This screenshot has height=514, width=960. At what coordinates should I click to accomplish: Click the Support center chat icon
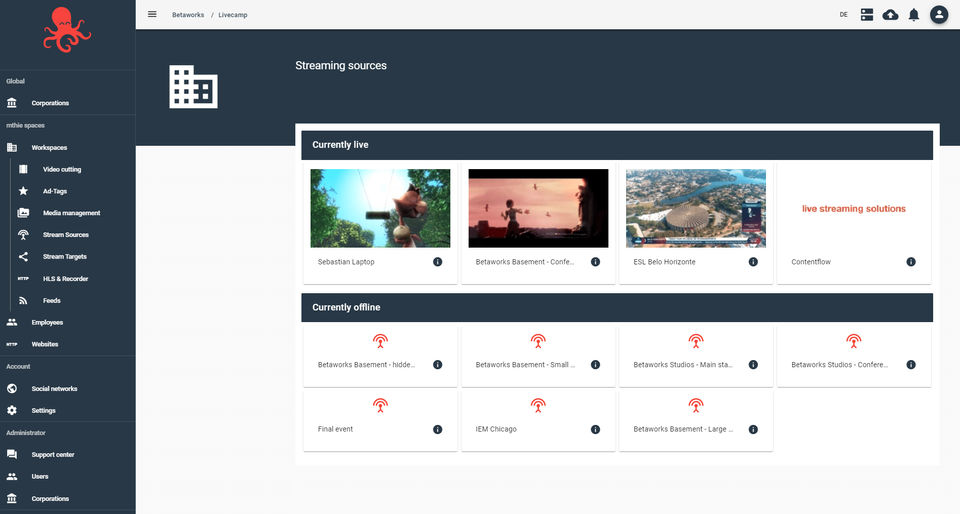[12, 454]
